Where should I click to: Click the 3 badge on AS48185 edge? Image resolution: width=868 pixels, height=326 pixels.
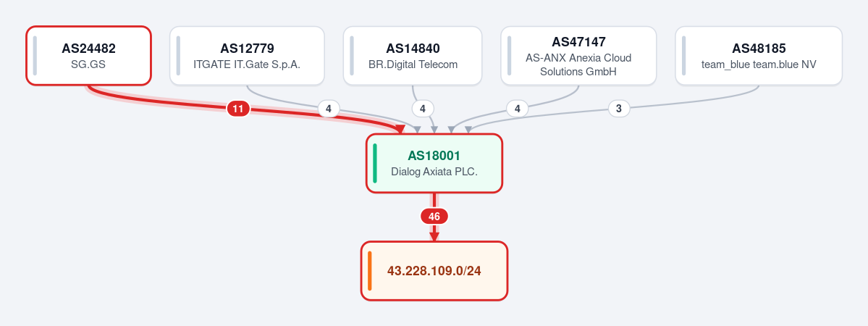[619, 109]
